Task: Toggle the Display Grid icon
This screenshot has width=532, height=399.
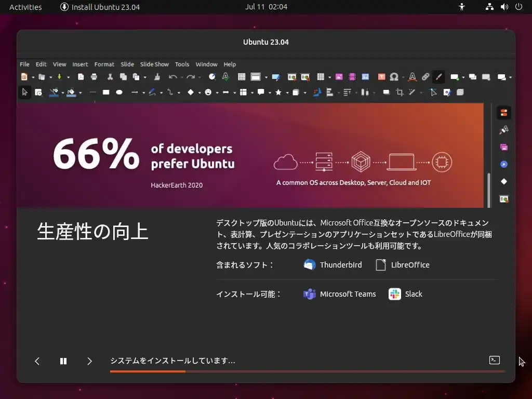Action: pyautogui.click(x=242, y=77)
